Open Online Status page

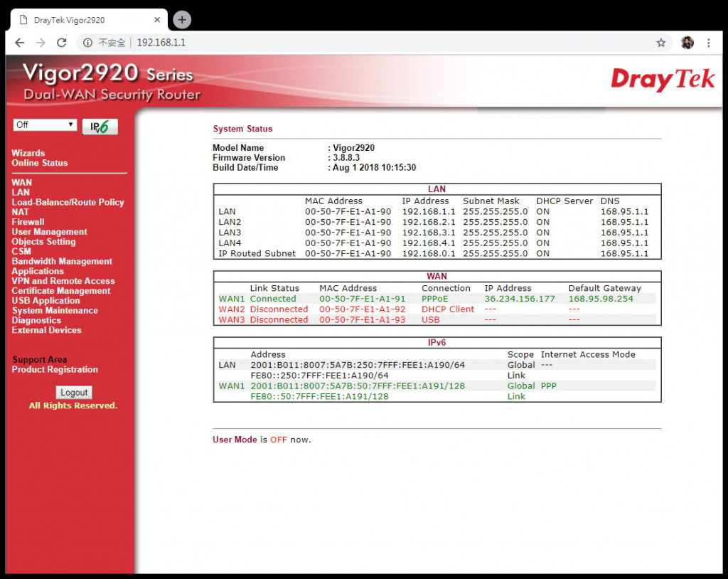(40, 163)
